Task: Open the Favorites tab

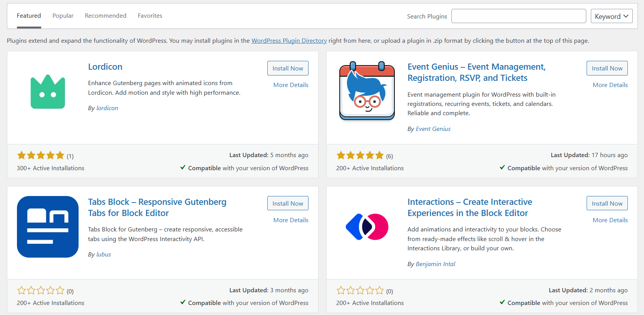Action: click(x=150, y=16)
